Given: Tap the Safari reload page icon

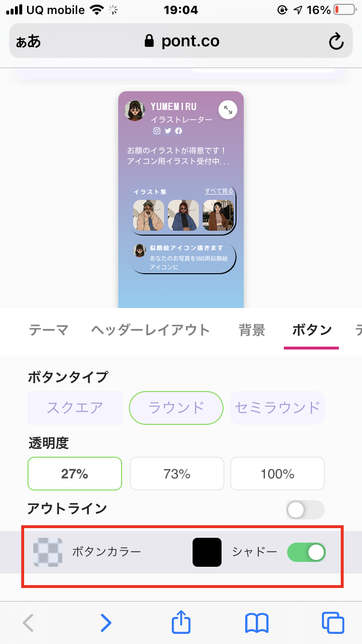Looking at the screenshot, I should pyautogui.click(x=336, y=42).
